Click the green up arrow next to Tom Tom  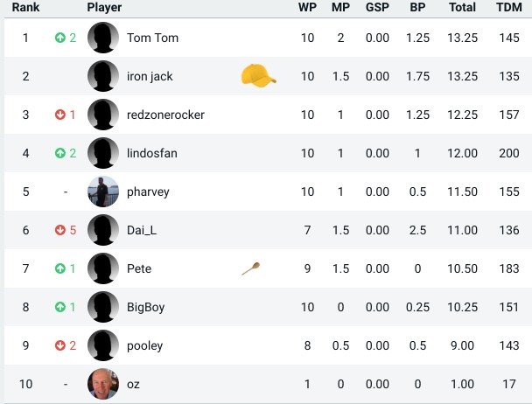pyautogui.click(x=60, y=38)
